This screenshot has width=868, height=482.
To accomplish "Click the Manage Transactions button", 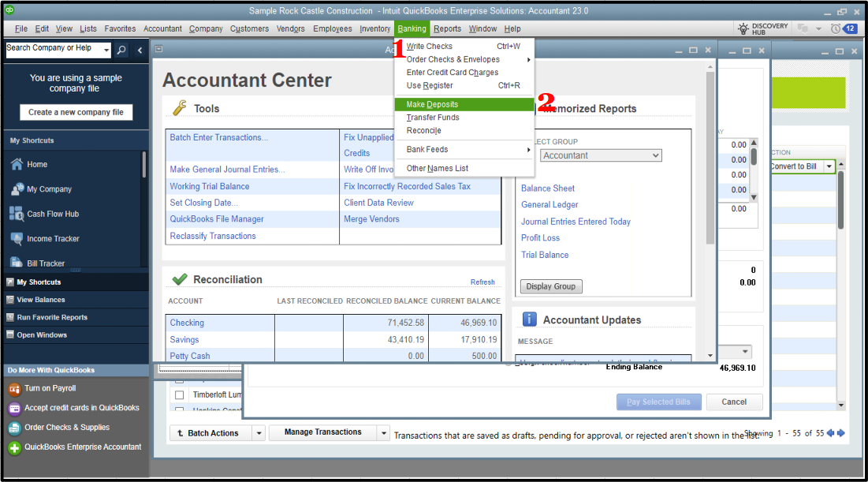I will (x=322, y=432).
